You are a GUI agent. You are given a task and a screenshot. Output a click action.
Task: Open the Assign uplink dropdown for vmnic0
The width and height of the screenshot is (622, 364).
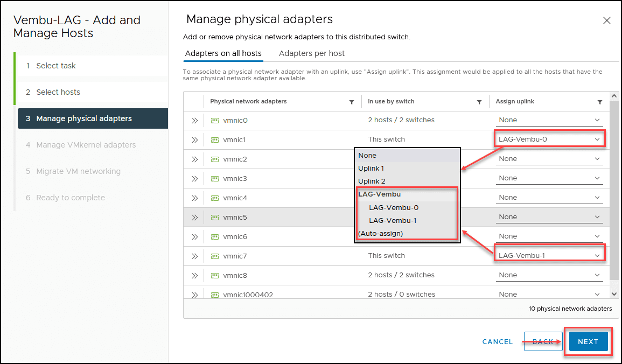pyautogui.click(x=549, y=120)
